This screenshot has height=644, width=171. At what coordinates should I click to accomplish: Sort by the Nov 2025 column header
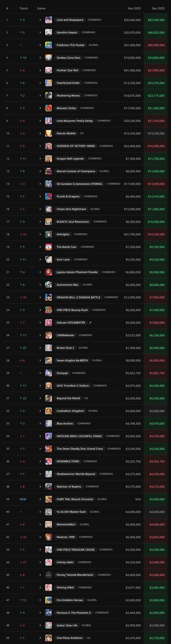click(134, 9)
